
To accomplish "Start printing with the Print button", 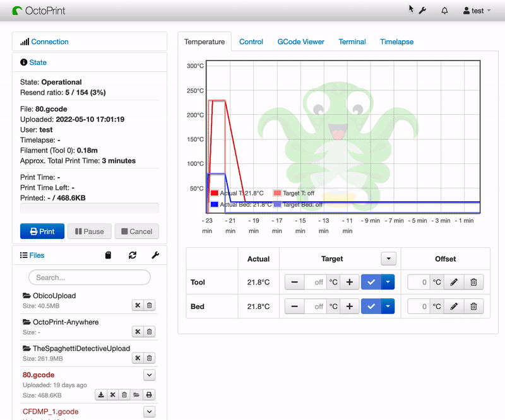I will [x=42, y=231].
